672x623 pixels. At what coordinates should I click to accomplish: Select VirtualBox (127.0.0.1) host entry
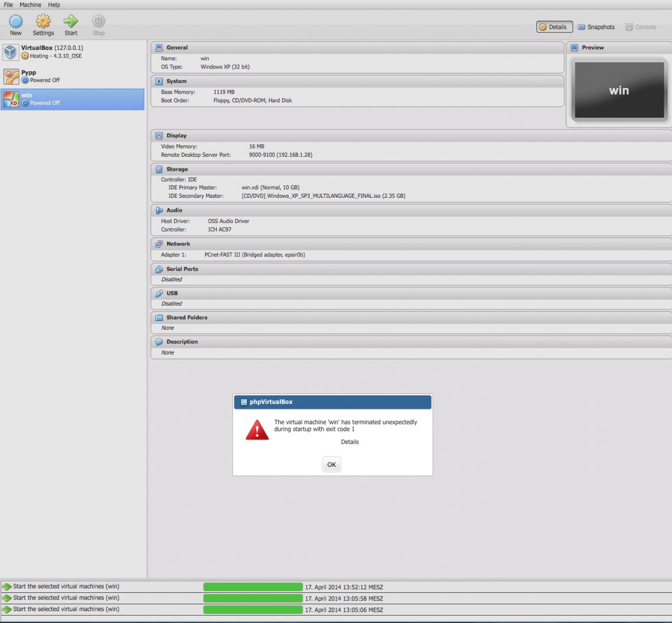[73, 52]
